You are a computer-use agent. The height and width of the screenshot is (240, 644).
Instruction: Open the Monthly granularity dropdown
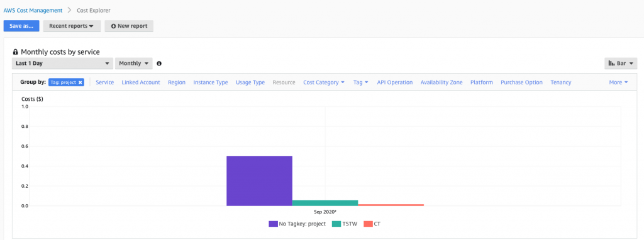click(x=134, y=64)
